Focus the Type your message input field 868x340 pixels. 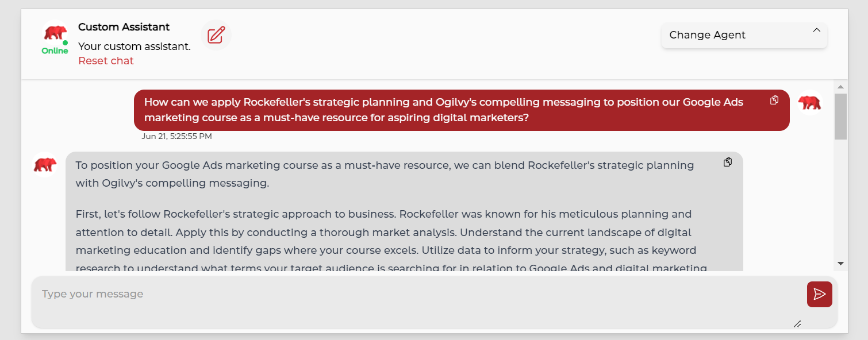pyautogui.click(x=414, y=302)
